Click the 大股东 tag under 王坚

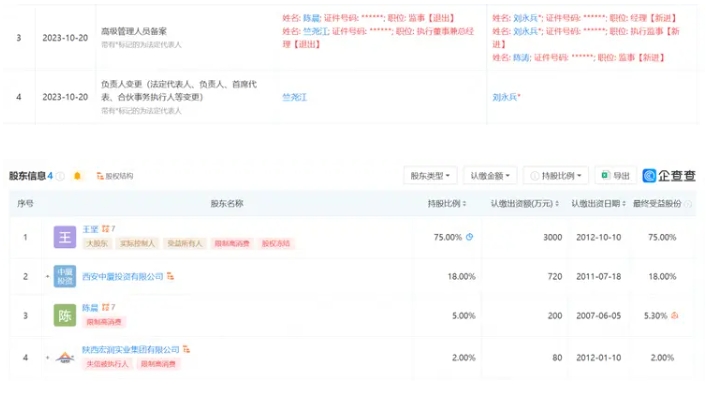pos(97,243)
